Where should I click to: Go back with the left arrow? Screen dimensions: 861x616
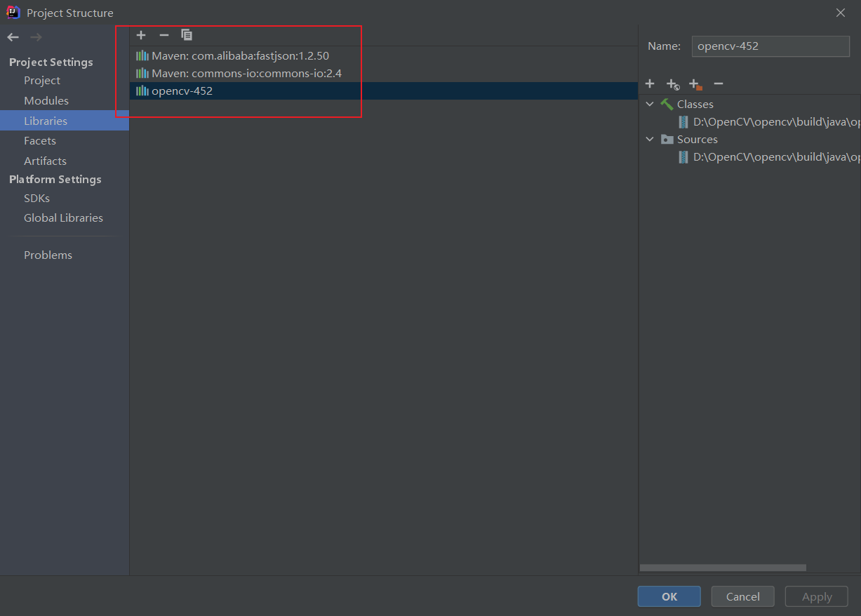click(13, 37)
